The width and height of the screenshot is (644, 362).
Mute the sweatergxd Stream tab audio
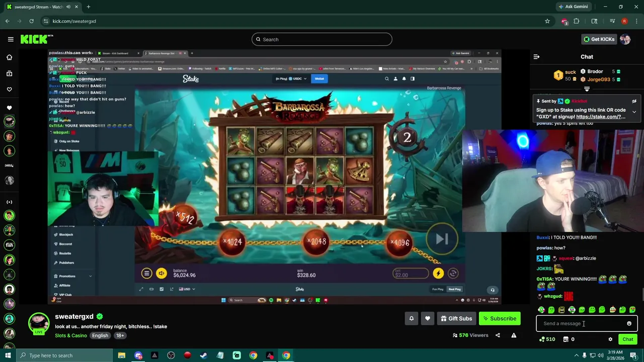click(68, 7)
